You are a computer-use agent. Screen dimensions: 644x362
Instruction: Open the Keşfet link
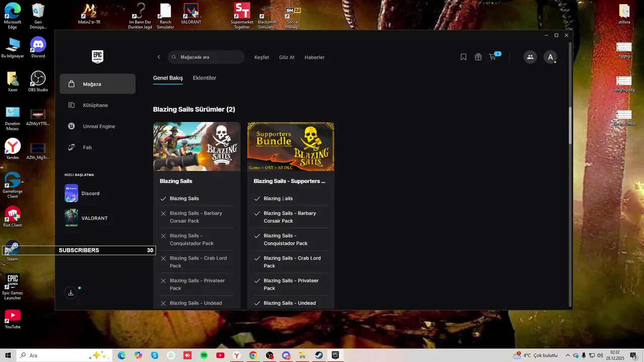point(262,57)
